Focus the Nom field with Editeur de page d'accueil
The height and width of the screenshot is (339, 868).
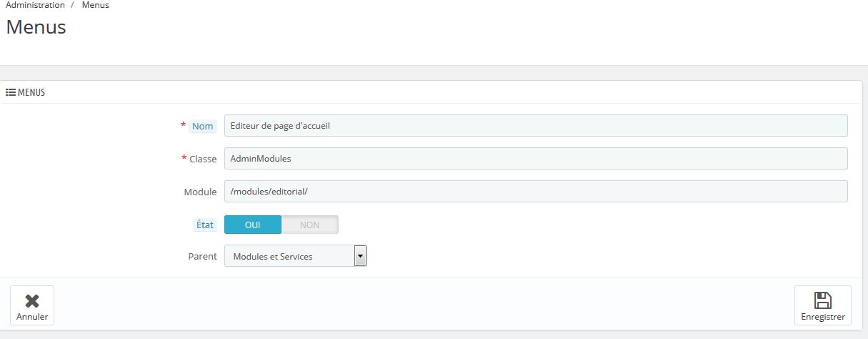click(x=536, y=125)
